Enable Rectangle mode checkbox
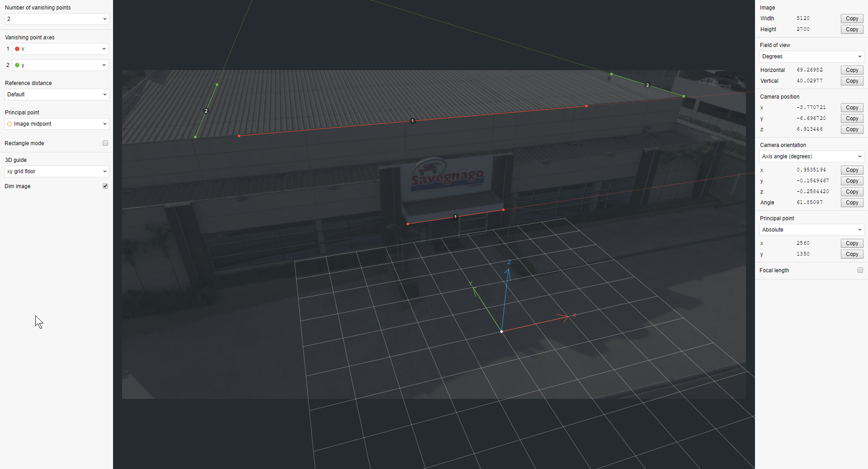This screenshot has height=469, width=868. 105,143
